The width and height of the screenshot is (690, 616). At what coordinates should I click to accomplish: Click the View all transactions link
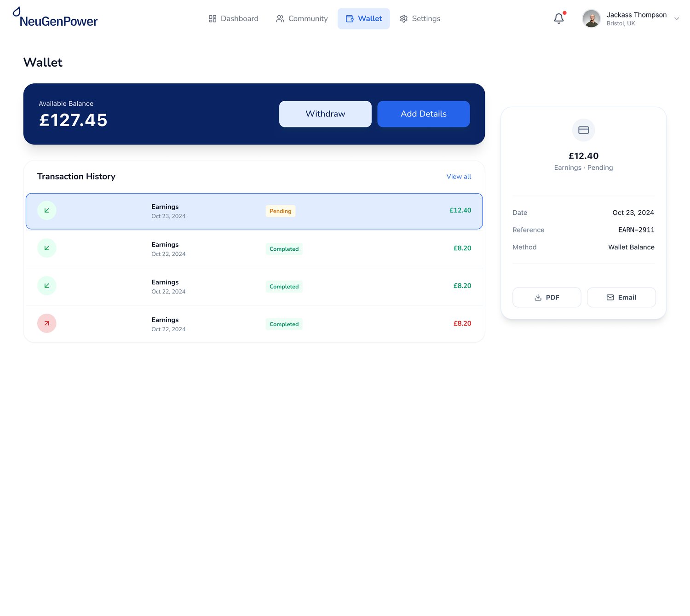tap(459, 177)
